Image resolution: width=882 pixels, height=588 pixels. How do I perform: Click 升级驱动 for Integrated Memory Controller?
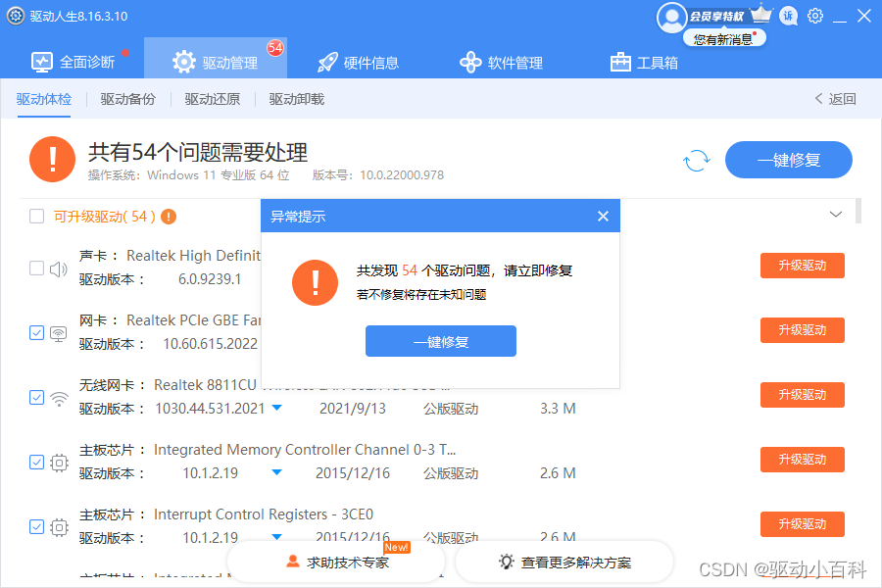click(x=802, y=460)
